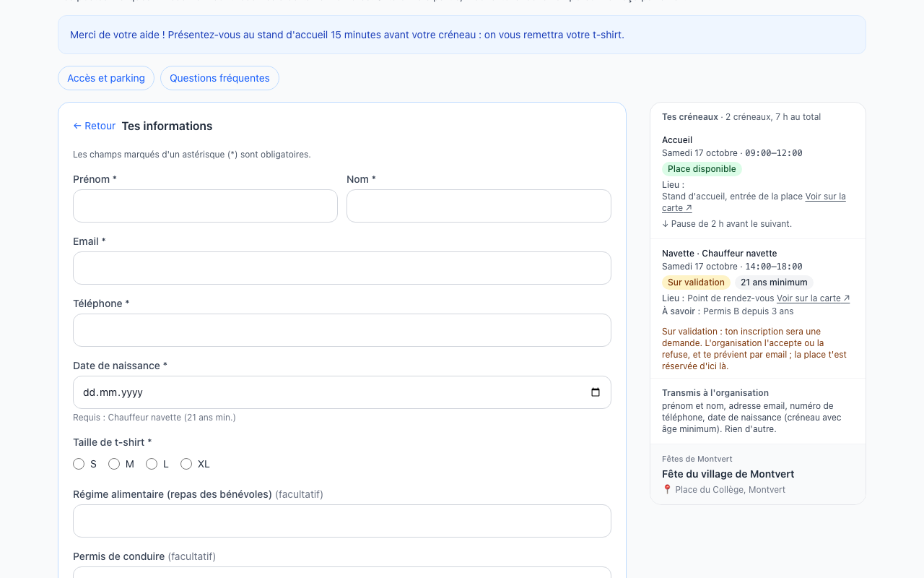The width and height of the screenshot is (924, 578).
Task: Click À savoir : Permis B note
Action: pyautogui.click(x=728, y=311)
